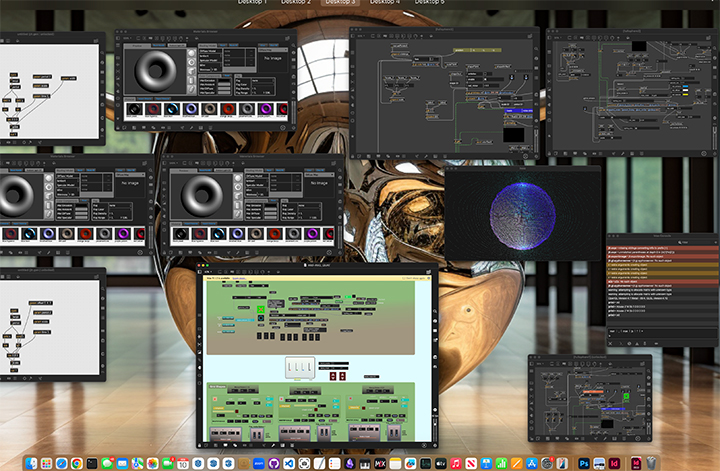The height and width of the screenshot is (471, 720).
Task: Toggle the green X toggle in center patcher
Action: coord(261,309)
